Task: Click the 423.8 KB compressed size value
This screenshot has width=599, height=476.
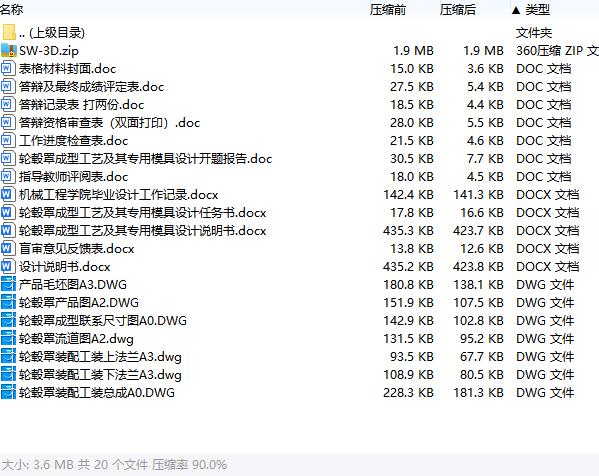Action: pyautogui.click(x=478, y=267)
